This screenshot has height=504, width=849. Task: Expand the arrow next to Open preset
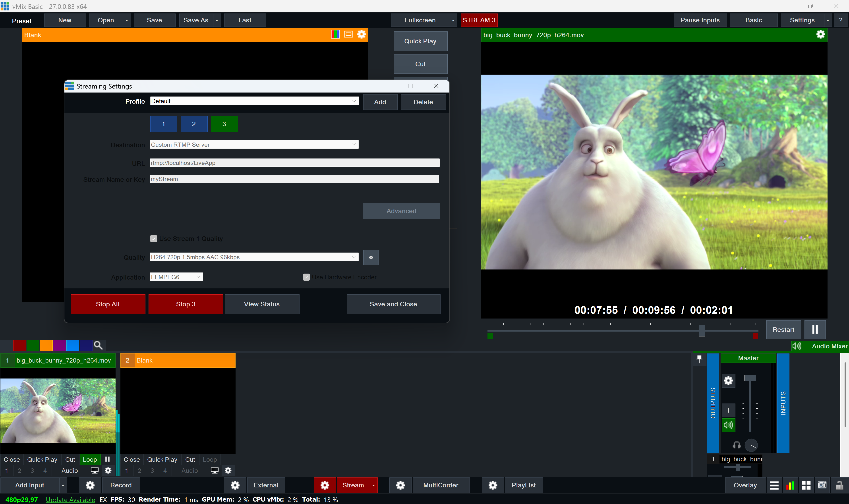126,20
